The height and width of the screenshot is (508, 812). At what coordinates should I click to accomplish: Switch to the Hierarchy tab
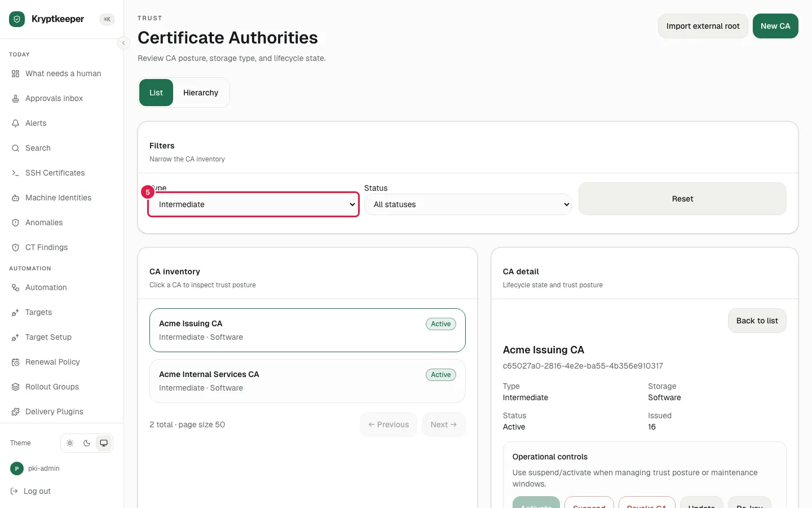tap(201, 93)
